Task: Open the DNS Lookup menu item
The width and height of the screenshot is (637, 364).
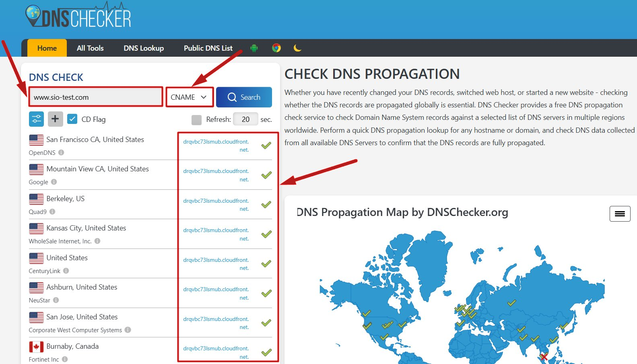Action: 144,48
